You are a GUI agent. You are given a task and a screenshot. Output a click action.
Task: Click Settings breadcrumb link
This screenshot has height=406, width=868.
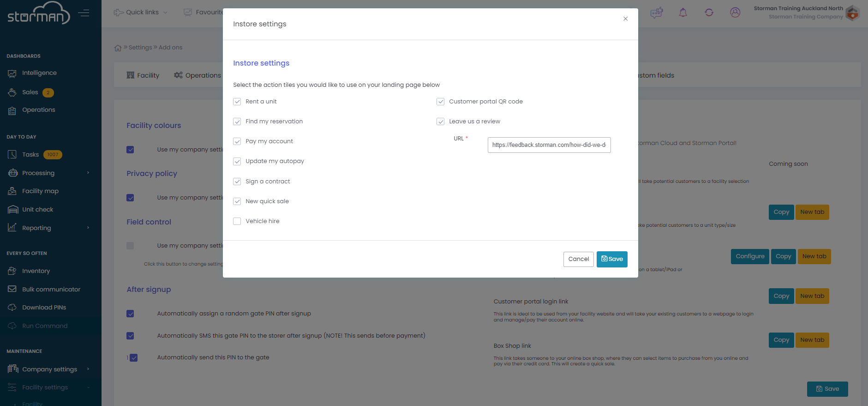coord(140,48)
